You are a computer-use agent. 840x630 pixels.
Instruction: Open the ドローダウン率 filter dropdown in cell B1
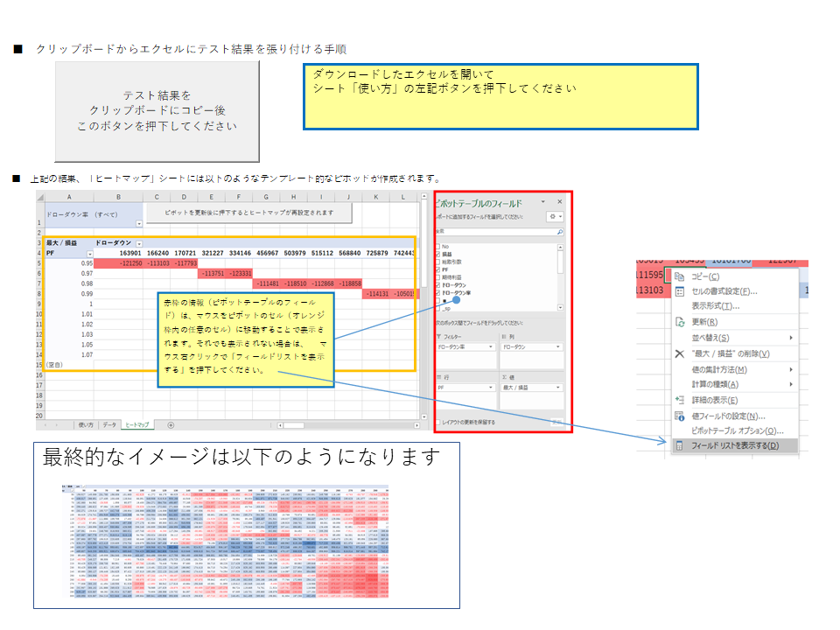coord(139,223)
